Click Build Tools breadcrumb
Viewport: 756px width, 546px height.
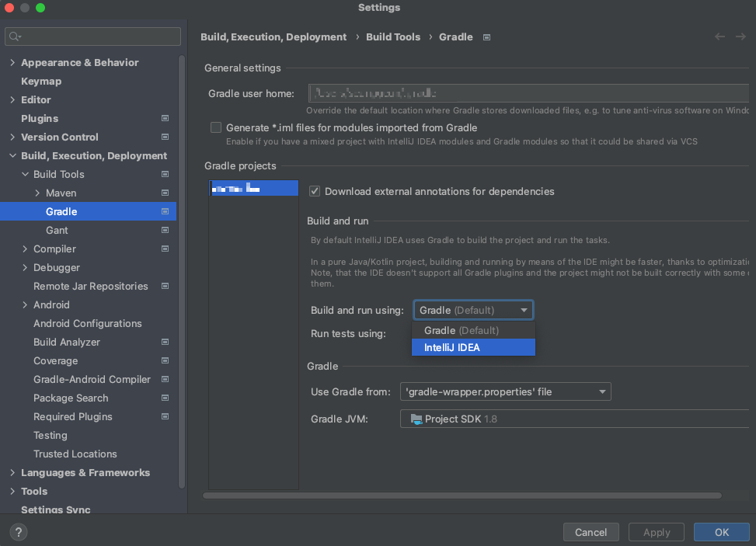393,37
